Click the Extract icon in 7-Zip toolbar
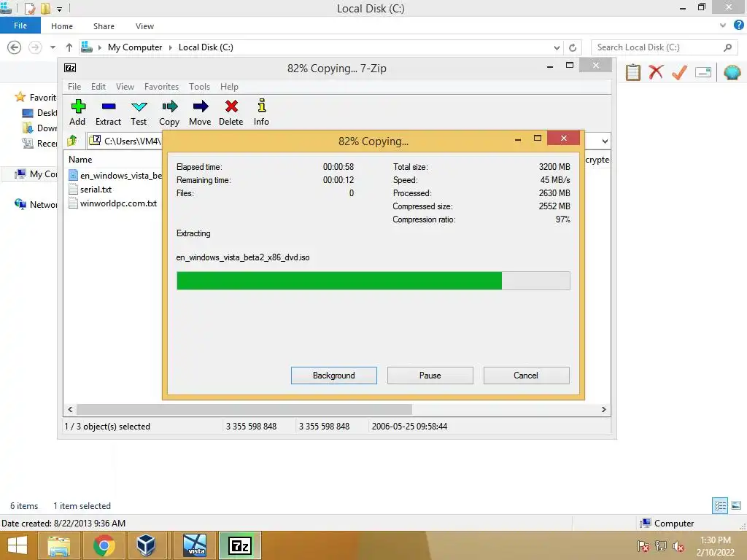Image resolution: width=747 pixels, height=560 pixels. click(x=108, y=106)
